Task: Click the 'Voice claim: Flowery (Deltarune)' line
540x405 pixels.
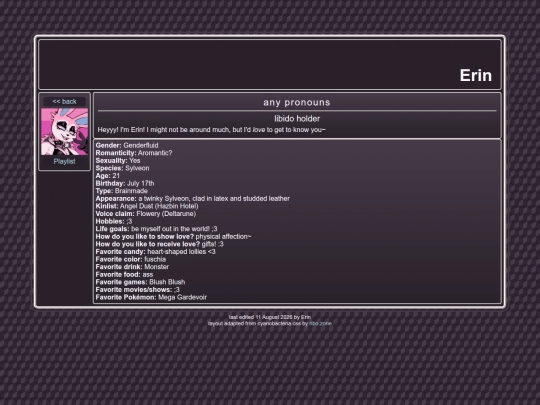Action: click(146, 214)
